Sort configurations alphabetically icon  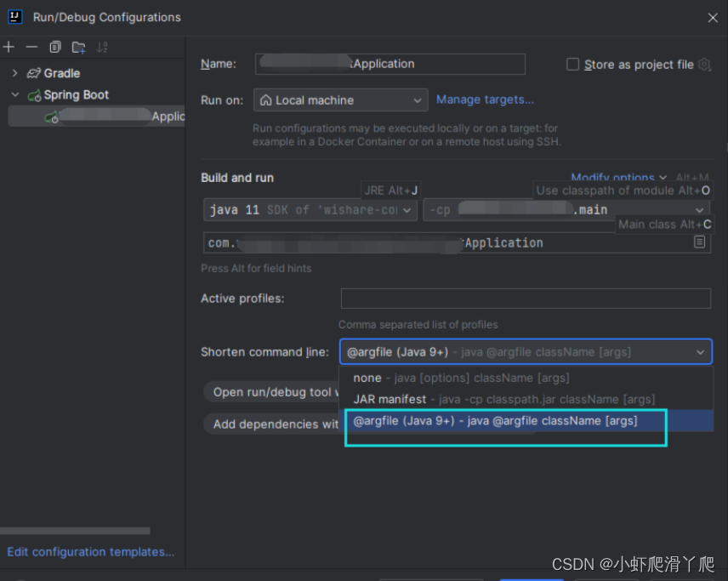(102, 47)
